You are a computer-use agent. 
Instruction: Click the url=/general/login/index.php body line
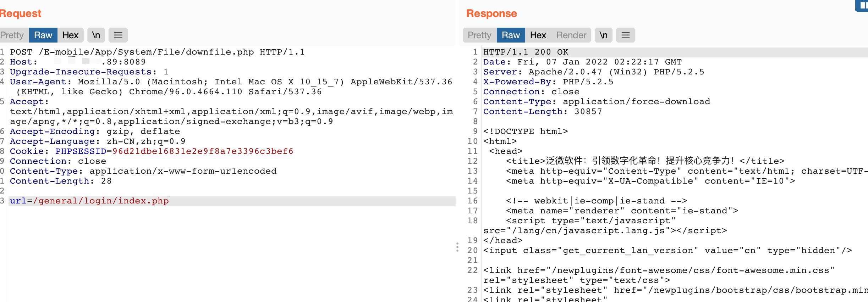[x=89, y=201]
